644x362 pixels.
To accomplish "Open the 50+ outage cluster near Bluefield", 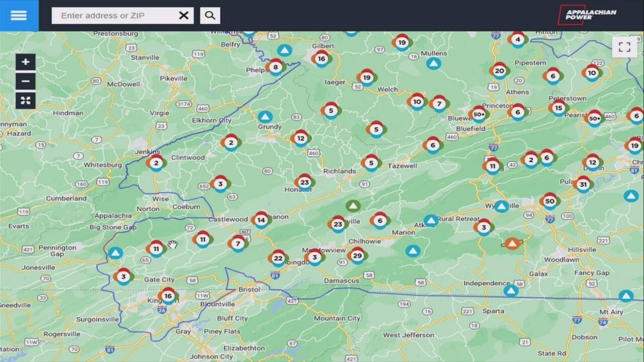I will tap(478, 115).
